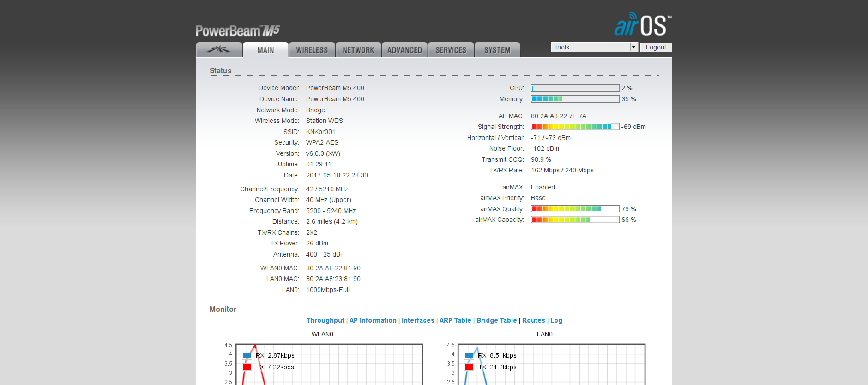Go to the ADVANCED tab
Screen dimensions: 868x385
[404, 50]
